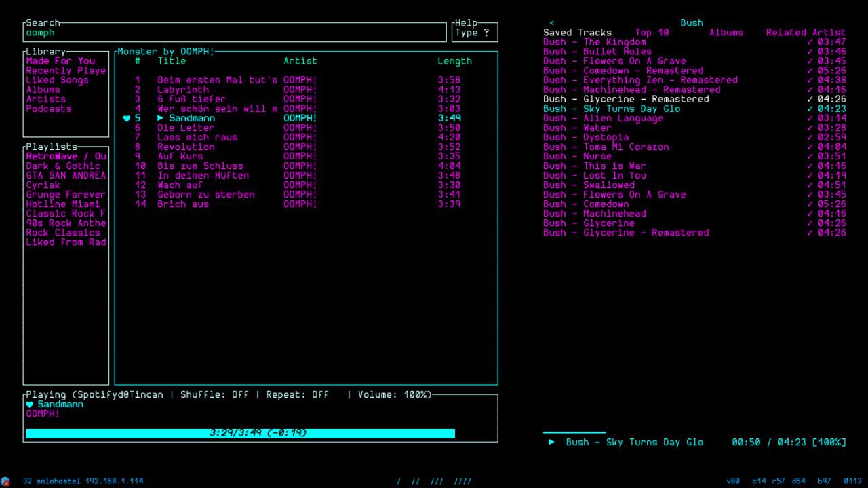The width and height of the screenshot is (868, 488).
Task: Switch to the Top 10 tab
Action: (652, 33)
